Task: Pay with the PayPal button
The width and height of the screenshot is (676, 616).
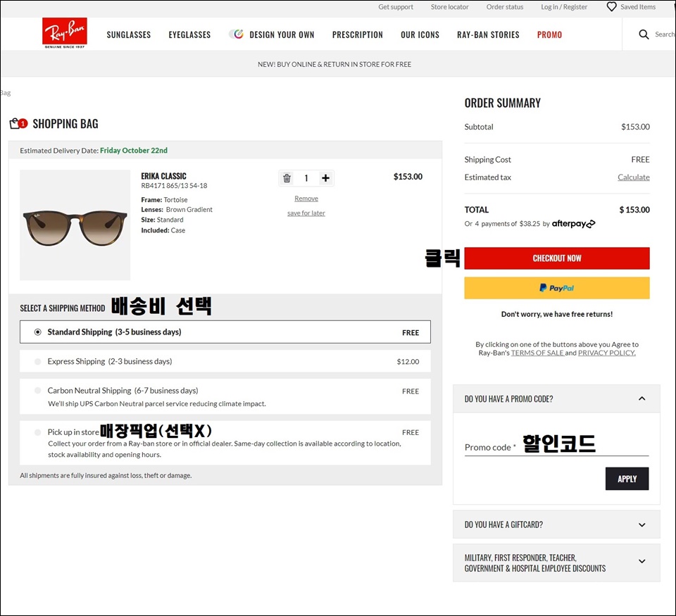Action: (556, 288)
